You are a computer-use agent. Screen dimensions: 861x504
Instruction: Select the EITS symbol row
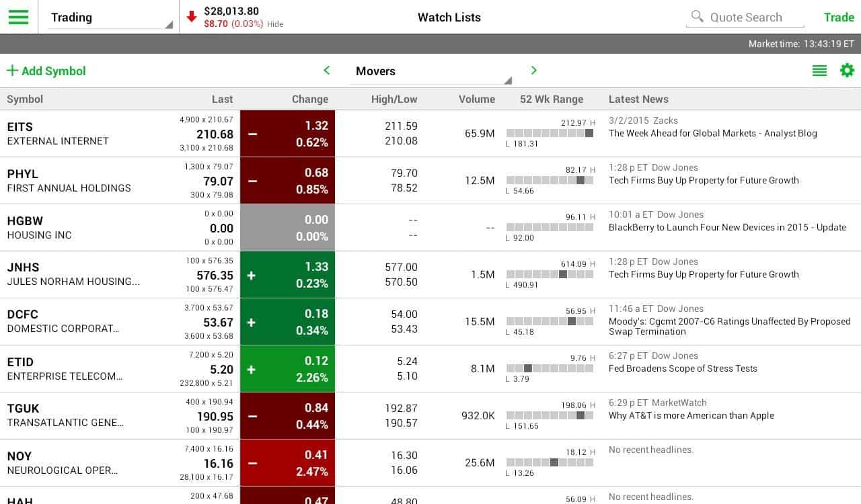pos(430,134)
